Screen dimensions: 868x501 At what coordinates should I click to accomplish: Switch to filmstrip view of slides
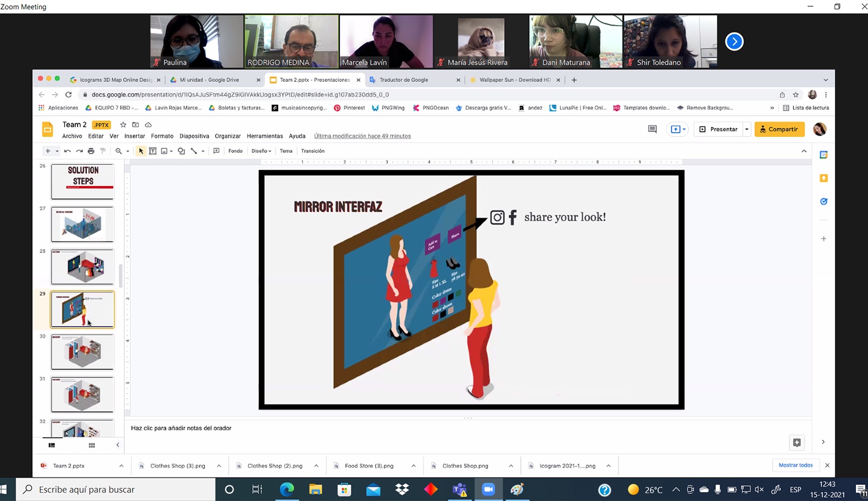tap(52, 445)
